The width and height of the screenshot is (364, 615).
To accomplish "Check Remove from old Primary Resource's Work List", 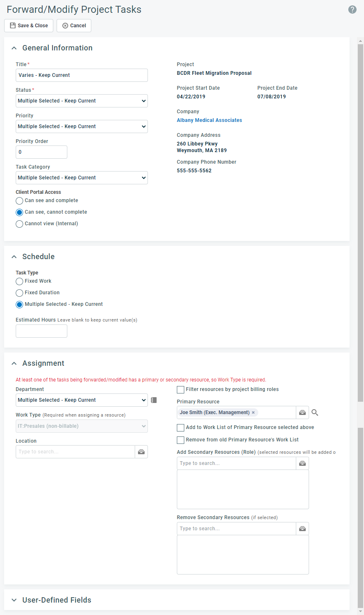I will [x=181, y=440].
